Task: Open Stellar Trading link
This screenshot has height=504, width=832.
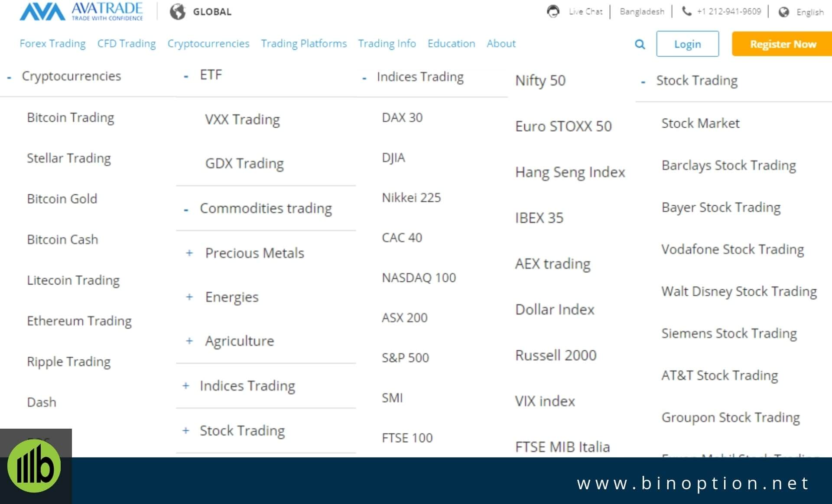Action: click(x=69, y=158)
